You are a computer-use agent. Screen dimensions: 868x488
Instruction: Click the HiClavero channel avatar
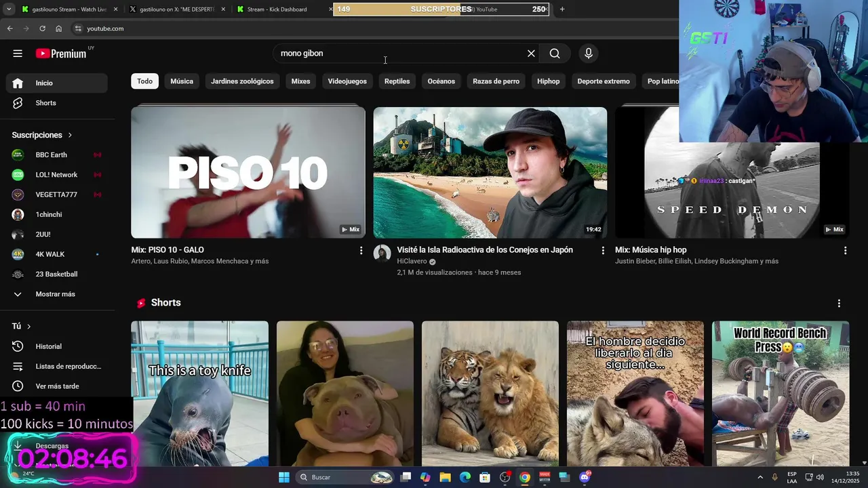(x=382, y=253)
